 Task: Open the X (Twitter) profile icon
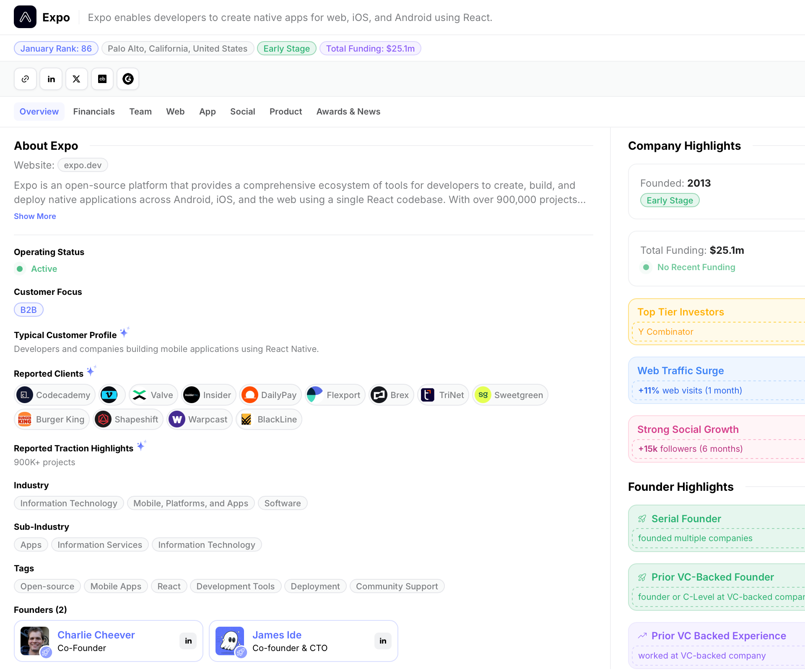point(77,79)
